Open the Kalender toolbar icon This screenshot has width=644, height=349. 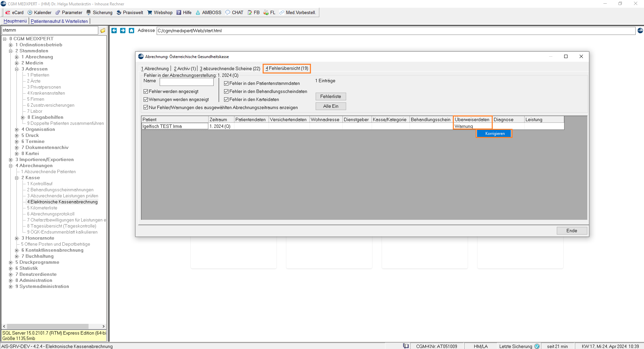[x=30, y=12]
